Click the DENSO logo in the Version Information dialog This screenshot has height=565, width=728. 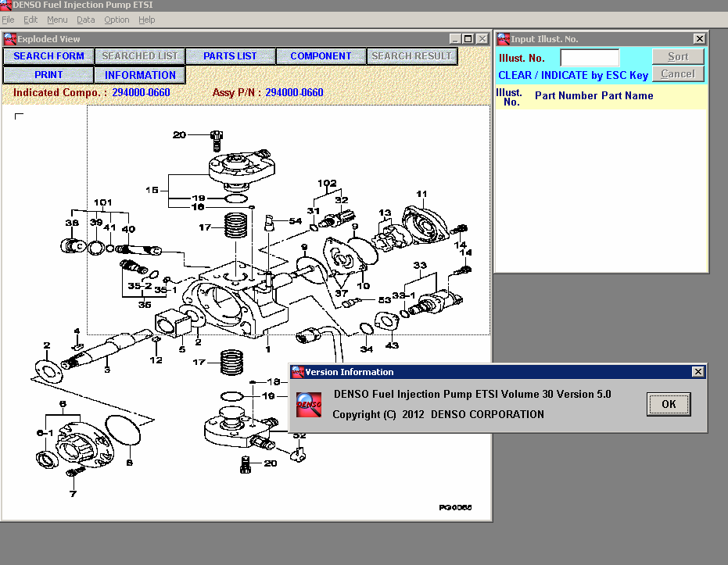308,405
